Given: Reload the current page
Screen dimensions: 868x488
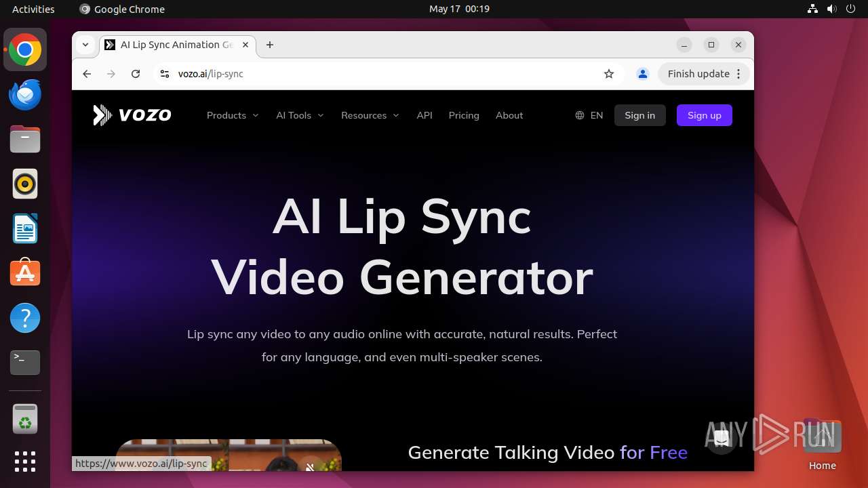Looking at the screenshot, I should (136, 74).
